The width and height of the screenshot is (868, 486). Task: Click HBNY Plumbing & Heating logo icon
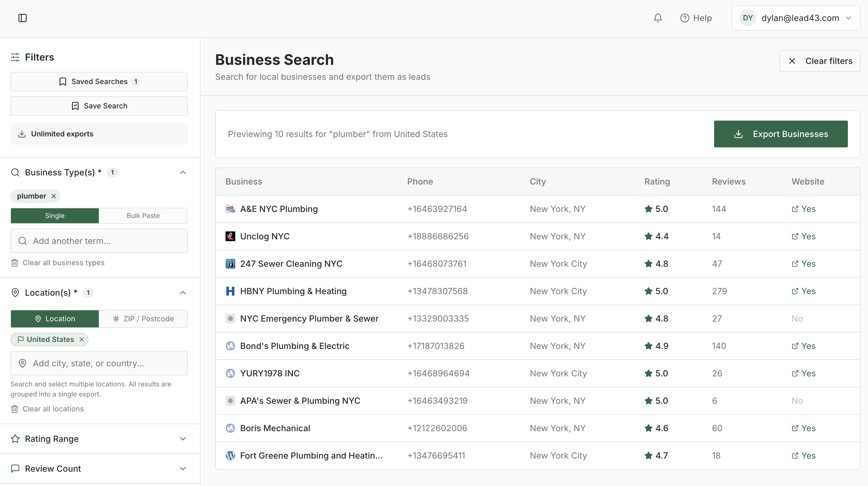(230, 291)
